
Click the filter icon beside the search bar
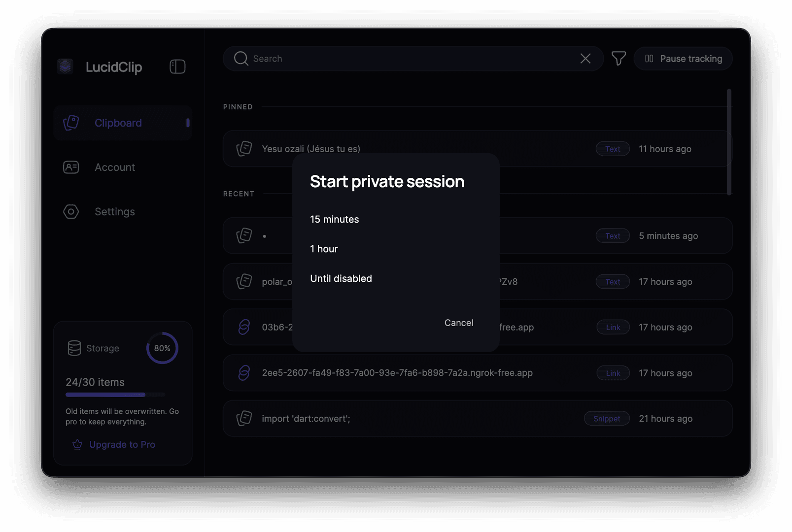coord(619,58)
